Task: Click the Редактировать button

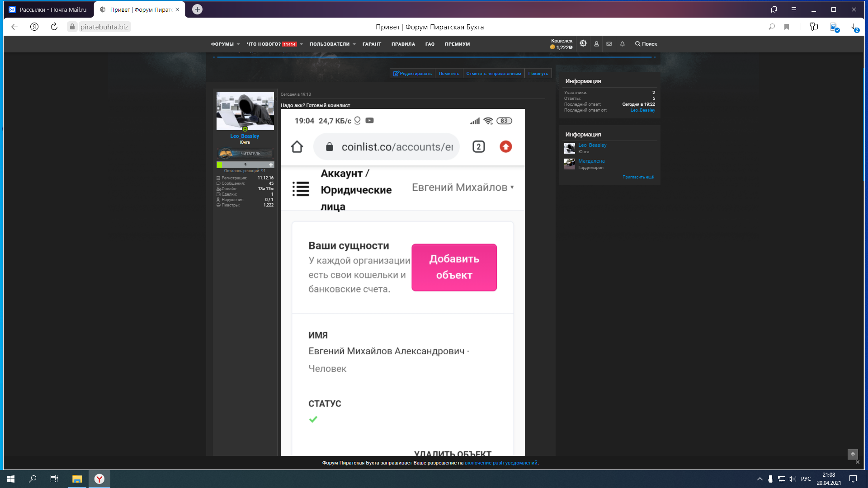Action: [412, 74]
